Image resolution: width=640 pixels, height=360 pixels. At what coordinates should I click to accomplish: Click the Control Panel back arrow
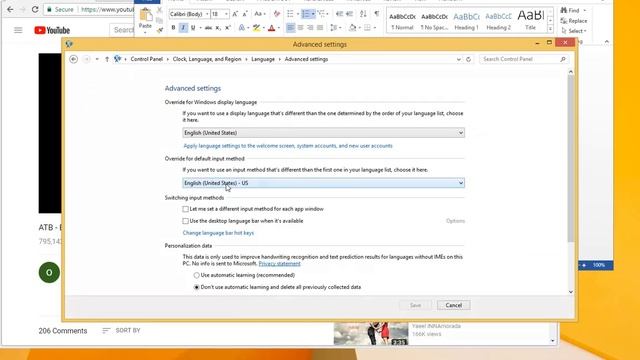point(73,59)
